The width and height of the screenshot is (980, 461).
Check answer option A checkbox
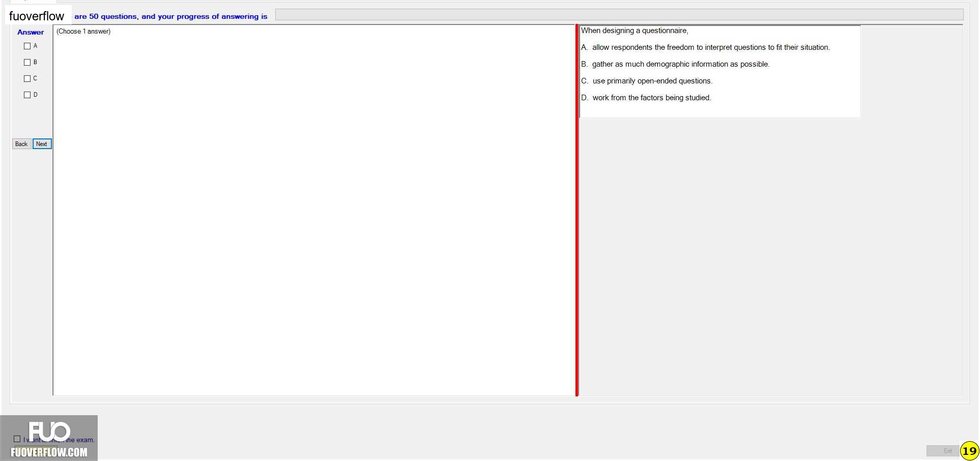click(x=27, y=46)
